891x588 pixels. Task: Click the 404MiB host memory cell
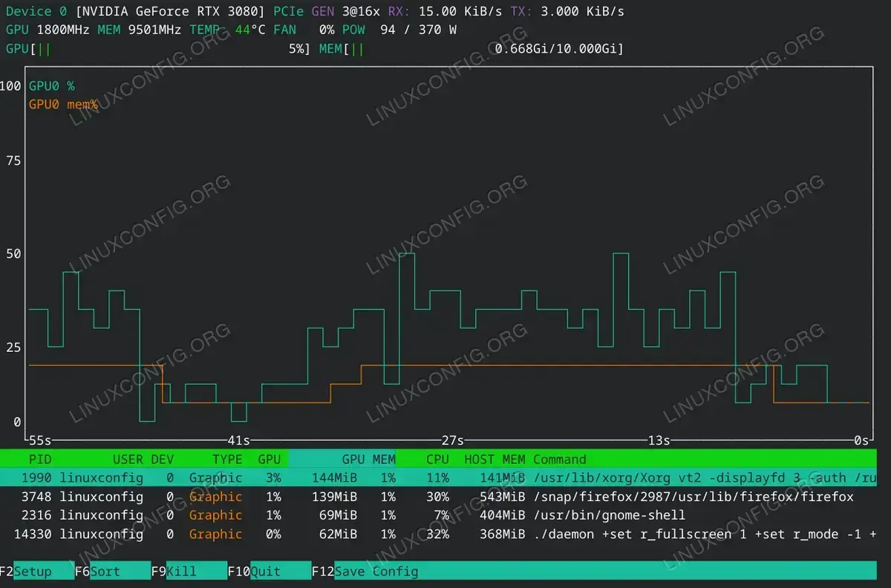point(502,514)
